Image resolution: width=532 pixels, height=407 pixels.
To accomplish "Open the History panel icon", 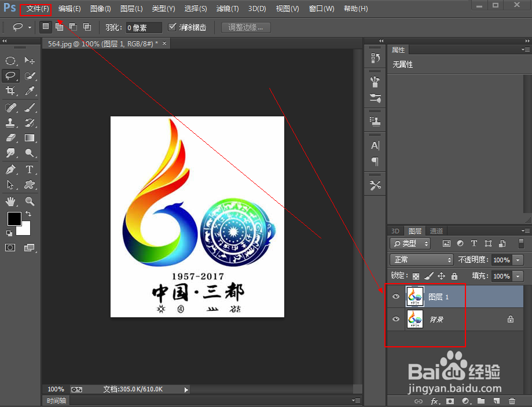I will 375,58.
